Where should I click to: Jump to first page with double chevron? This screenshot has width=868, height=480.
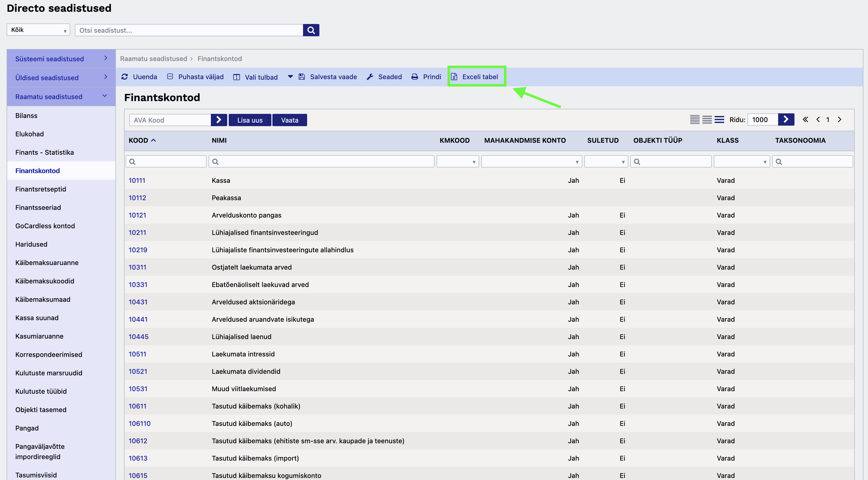[805, 119]
